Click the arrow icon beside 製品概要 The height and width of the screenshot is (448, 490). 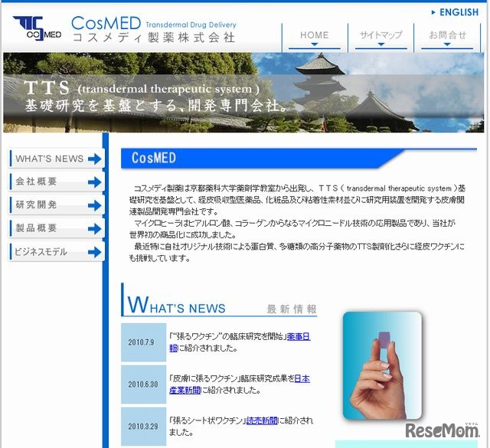(95, 229)
